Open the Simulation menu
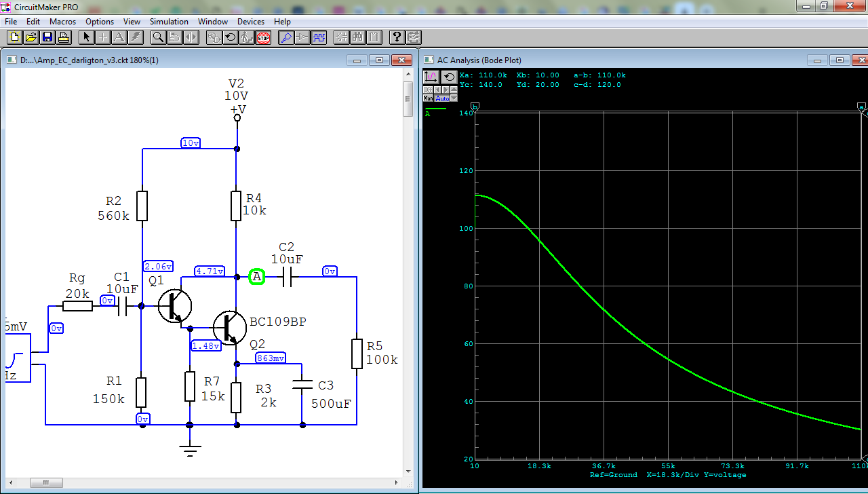Viewport: 868px width, 494px height. pos(169,22)
